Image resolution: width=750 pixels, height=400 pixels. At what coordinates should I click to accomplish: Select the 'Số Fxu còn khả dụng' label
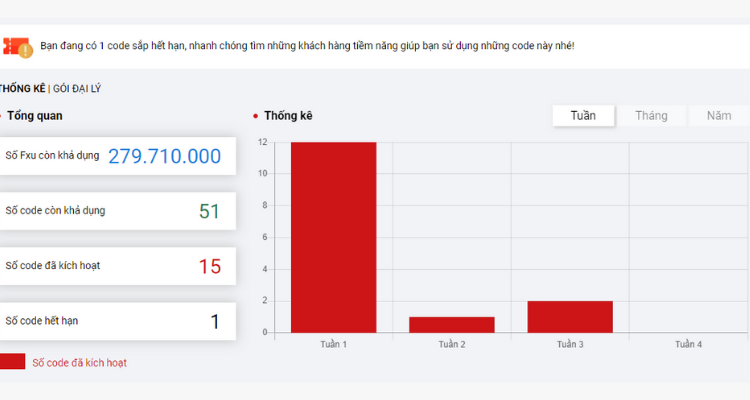point(52,156)
